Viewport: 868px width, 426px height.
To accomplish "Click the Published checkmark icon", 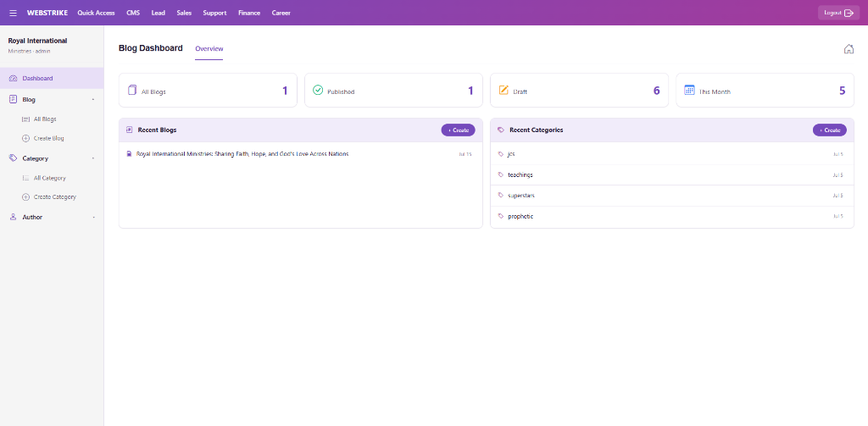I will click(318, 90).
